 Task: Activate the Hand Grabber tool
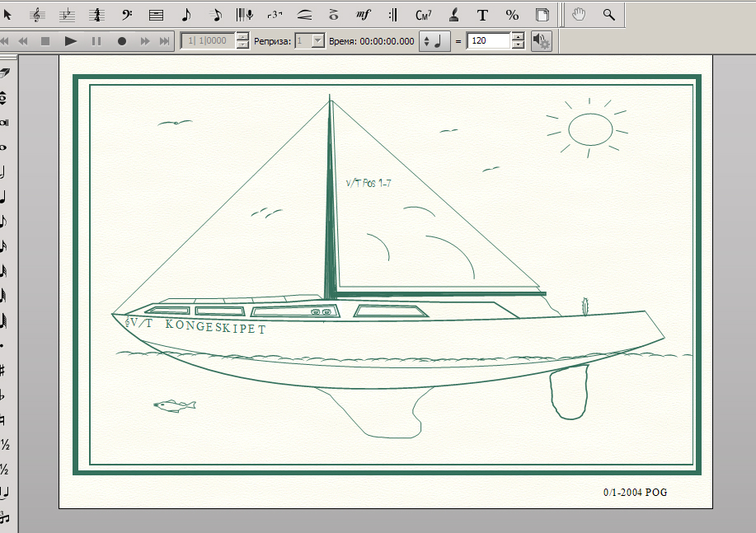click(579, 14)
